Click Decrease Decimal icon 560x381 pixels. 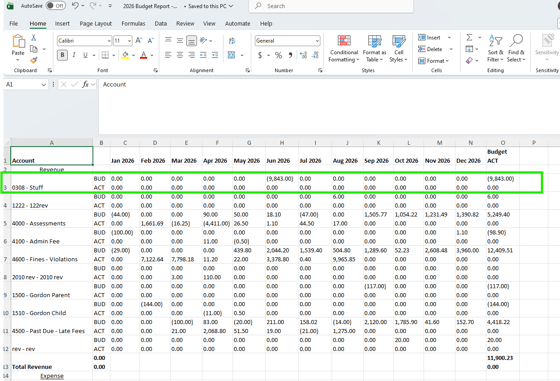point(315,55)
